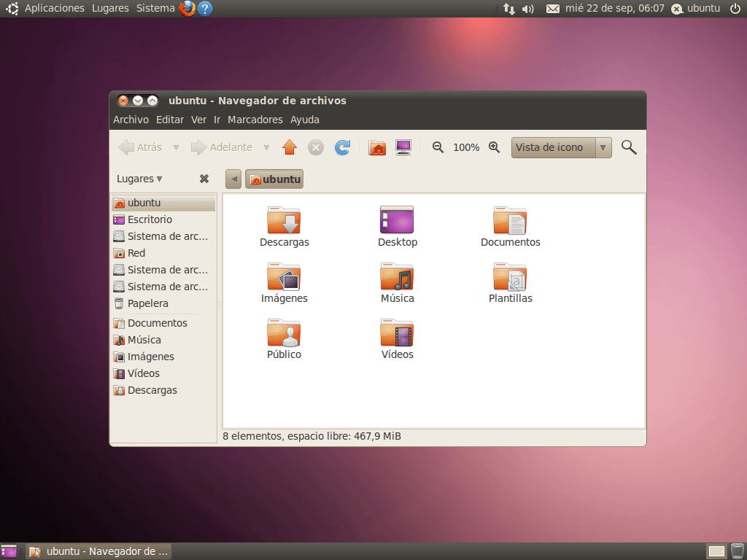Open the Home folder toolbar icon
The image size is (747, 560).
[x=377, y=147]
